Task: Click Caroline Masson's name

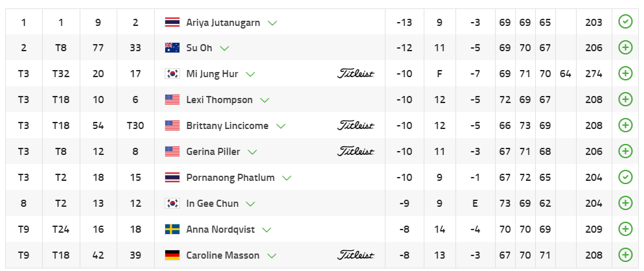Action: [x=222, y=255]
